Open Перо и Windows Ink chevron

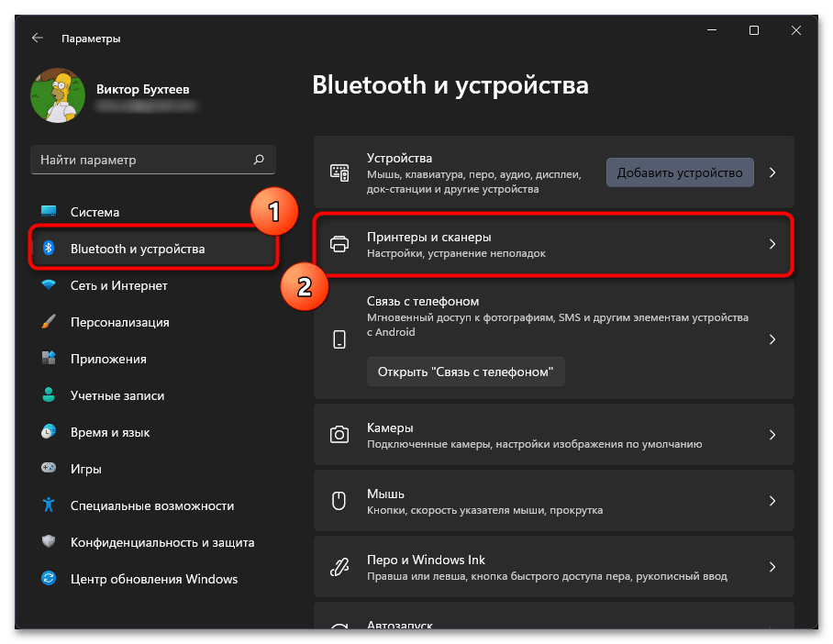[x=772, y=567]
